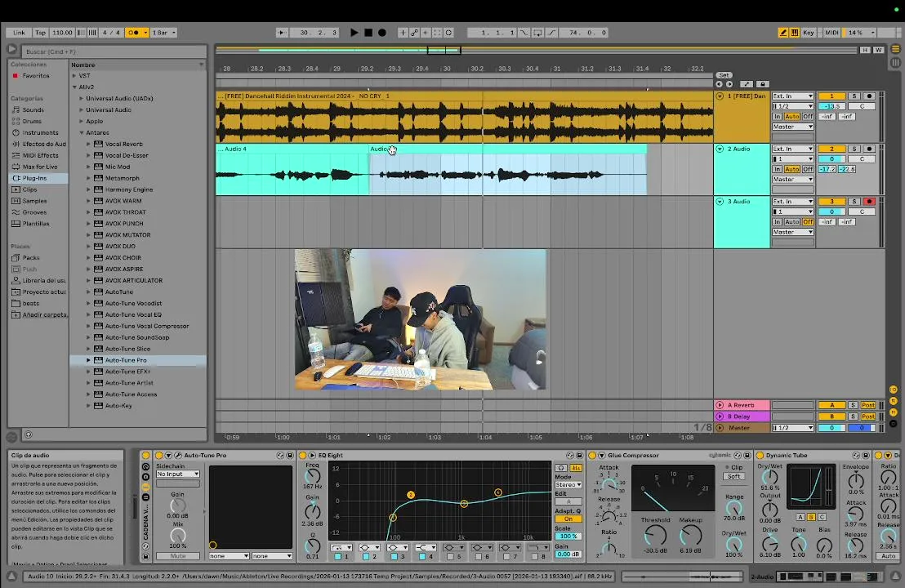Expand Universal Audio (UADx) folder
Viewport: 905px width, 588px height.
[82, 99]
